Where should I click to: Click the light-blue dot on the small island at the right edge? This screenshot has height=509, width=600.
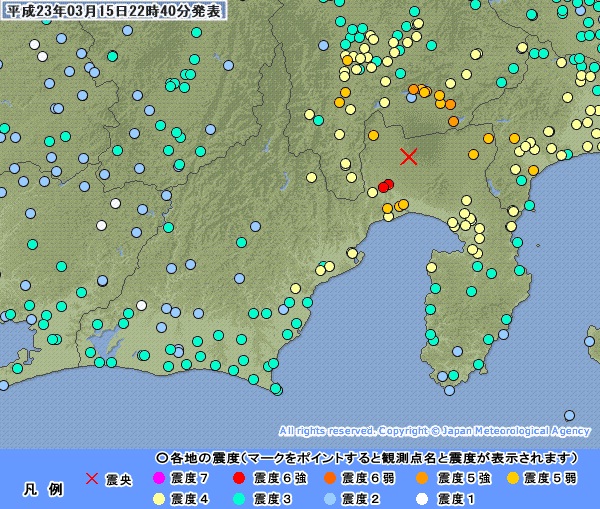tap(590, 341)
